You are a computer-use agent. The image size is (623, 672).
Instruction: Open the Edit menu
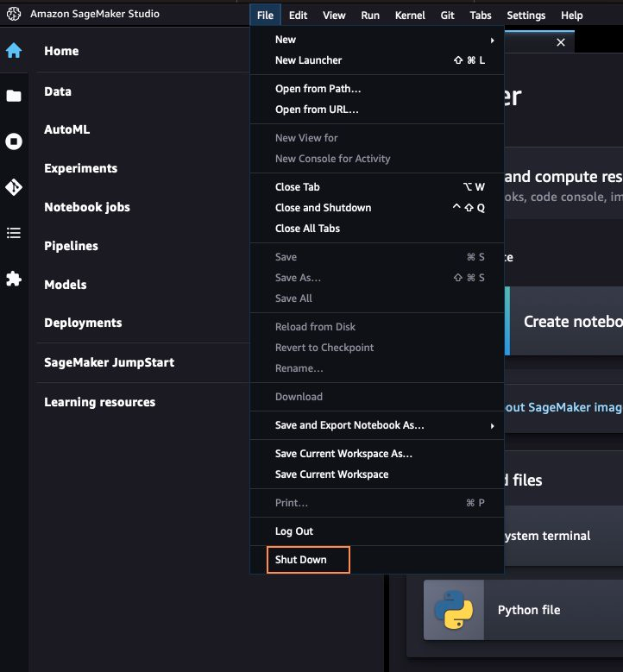point(298,15)
